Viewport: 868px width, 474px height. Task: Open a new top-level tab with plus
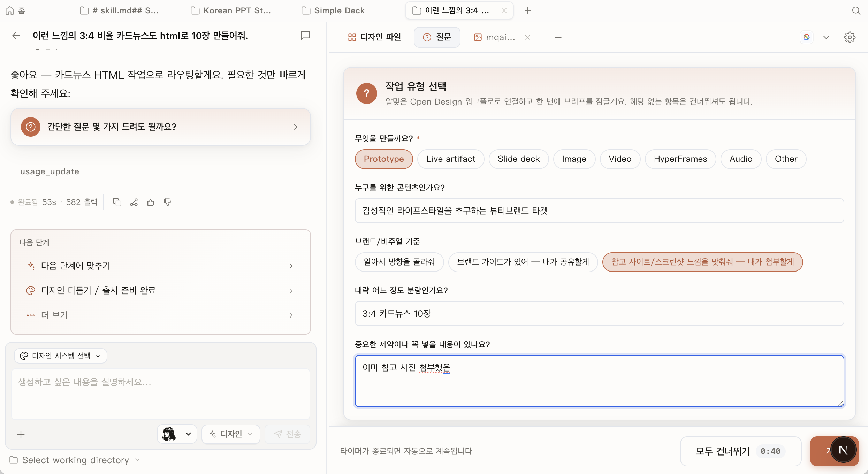(x=527, y=10)
